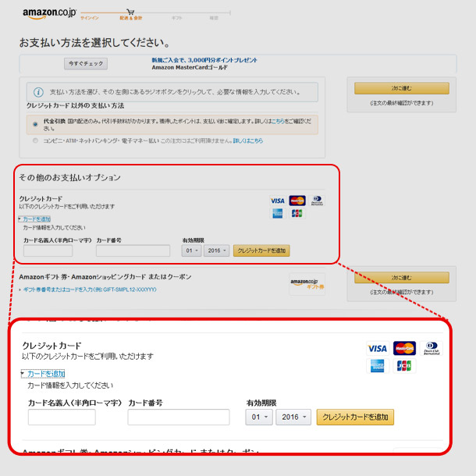This screenshot has width=476, height=476.
Task: Click the Diners Club logo in the upper section
Action: tap(317, 201)
